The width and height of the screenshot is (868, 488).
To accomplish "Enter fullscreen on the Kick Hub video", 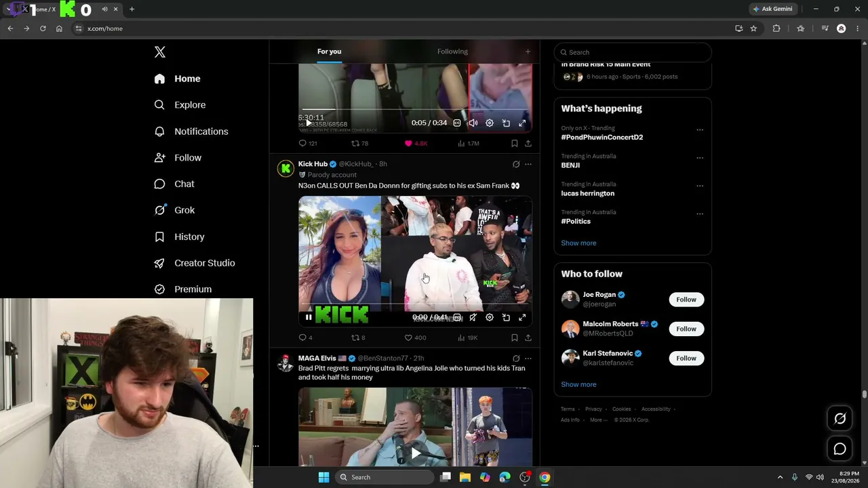I will (522, 317).
